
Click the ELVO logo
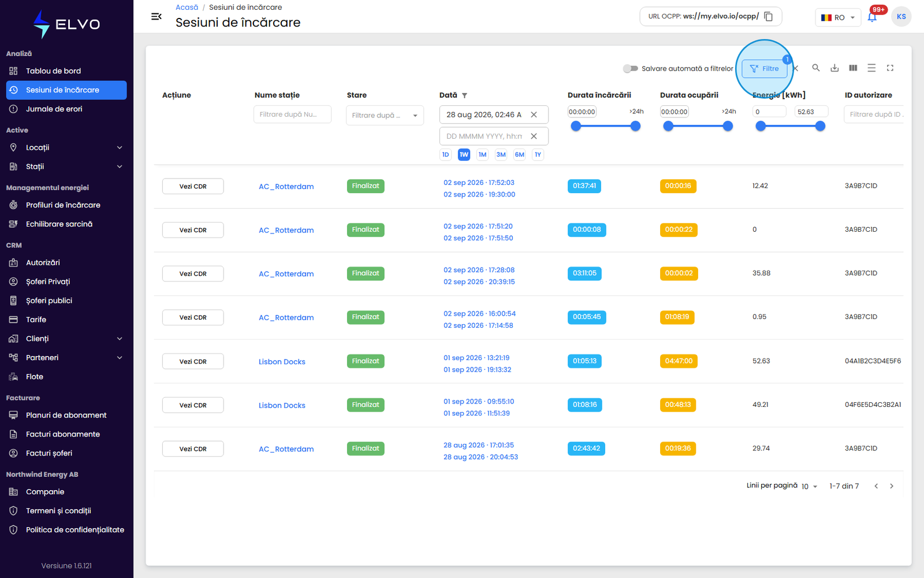[66, 24]
